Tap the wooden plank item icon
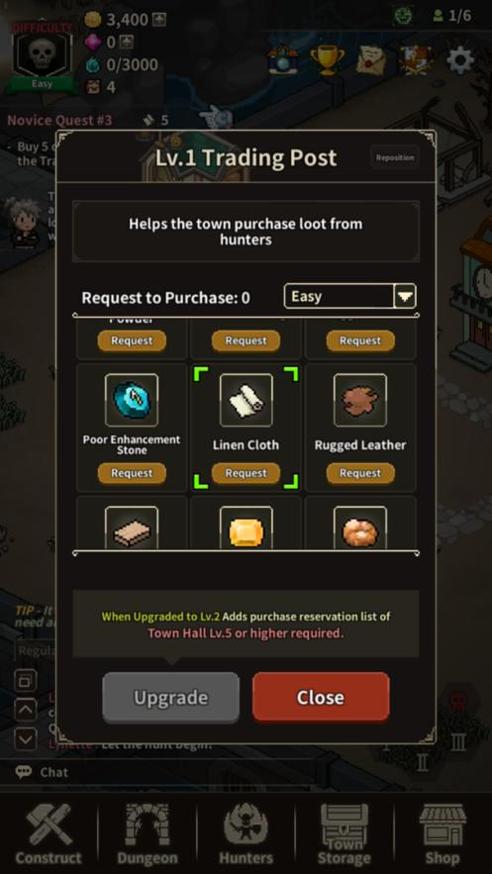 point(131,527)
